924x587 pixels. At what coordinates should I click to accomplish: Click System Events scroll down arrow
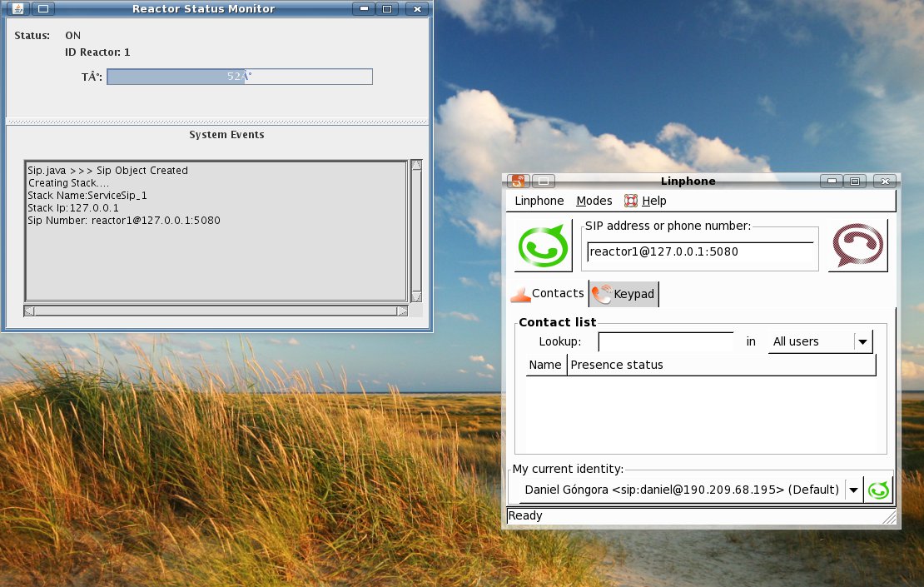[x=416, y=296]
